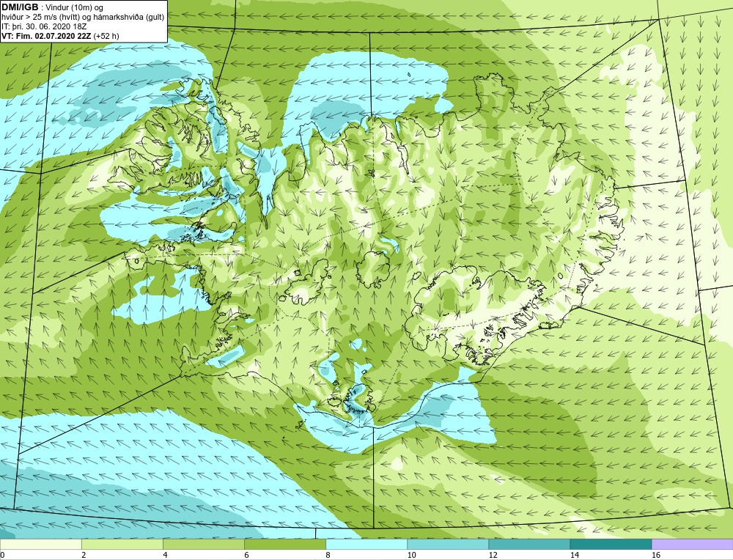Click the 4–6 m/s green legend swatch
This screenshot has height=560, width=733.
point(203,544)
